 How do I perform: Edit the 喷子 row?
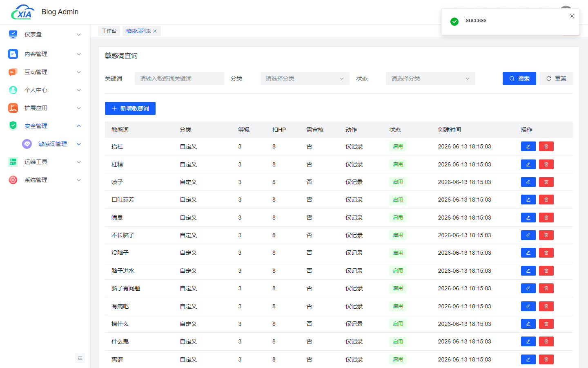pyautogui.click(x=528, y=182)
